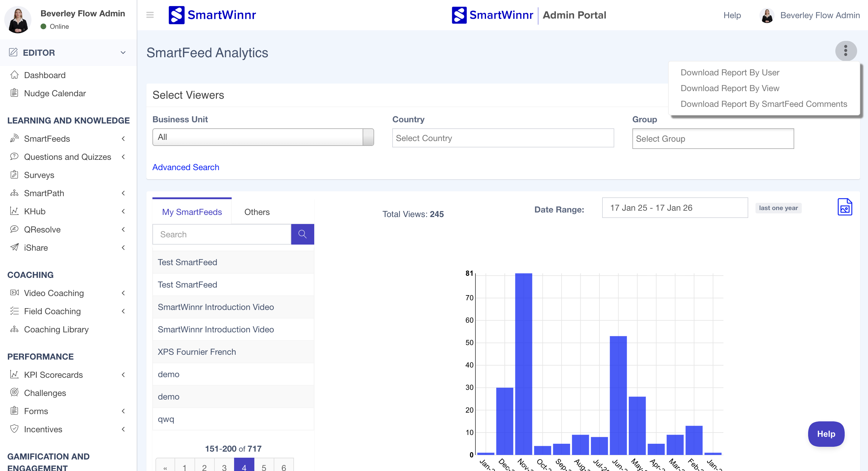Click the Advanced Search link
The width and height of the screenshot is (868, 471).
click(186, 167)
